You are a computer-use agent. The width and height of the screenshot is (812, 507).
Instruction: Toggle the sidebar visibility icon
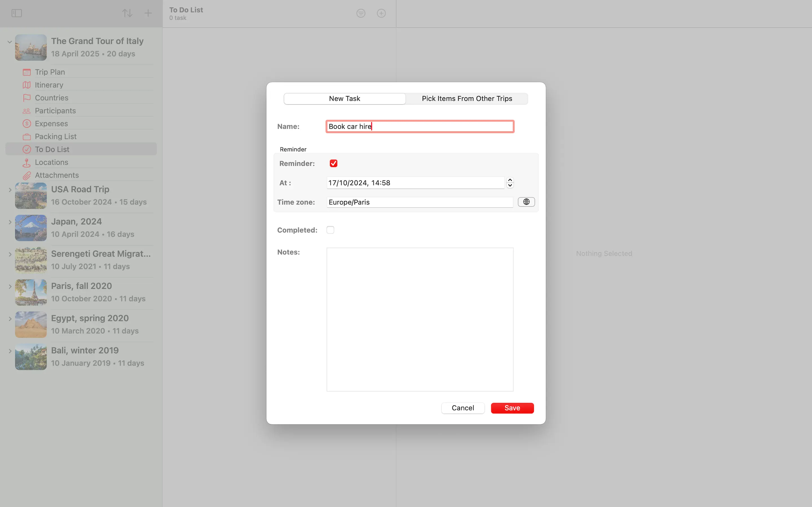tap(16, 13)
